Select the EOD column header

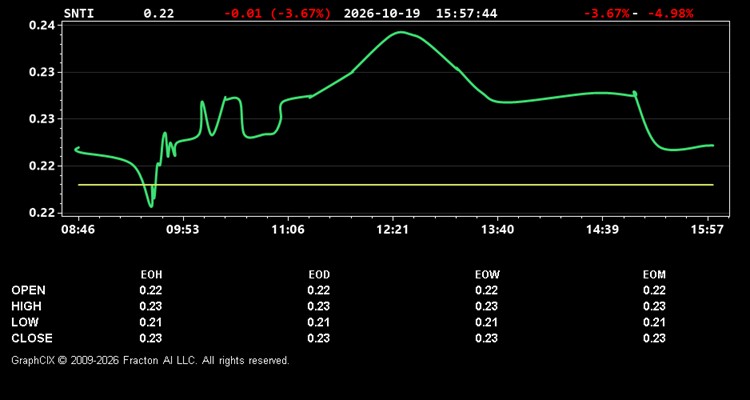(319, 275)
